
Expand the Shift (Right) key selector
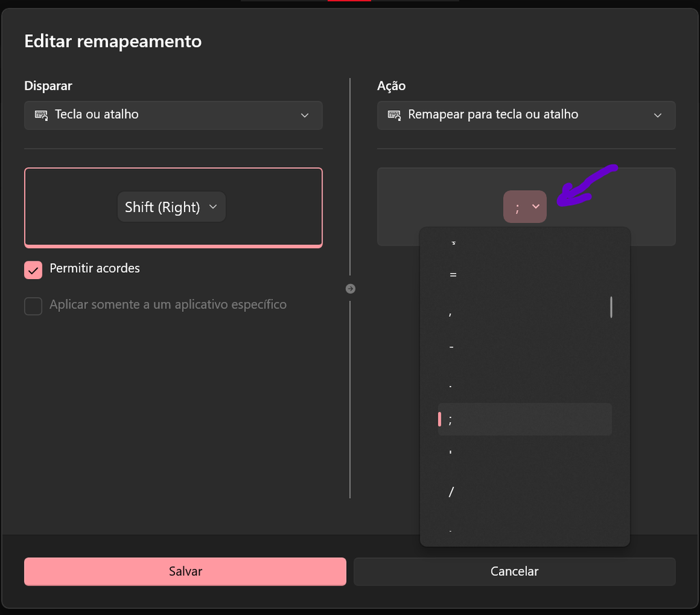pos(172,207)
